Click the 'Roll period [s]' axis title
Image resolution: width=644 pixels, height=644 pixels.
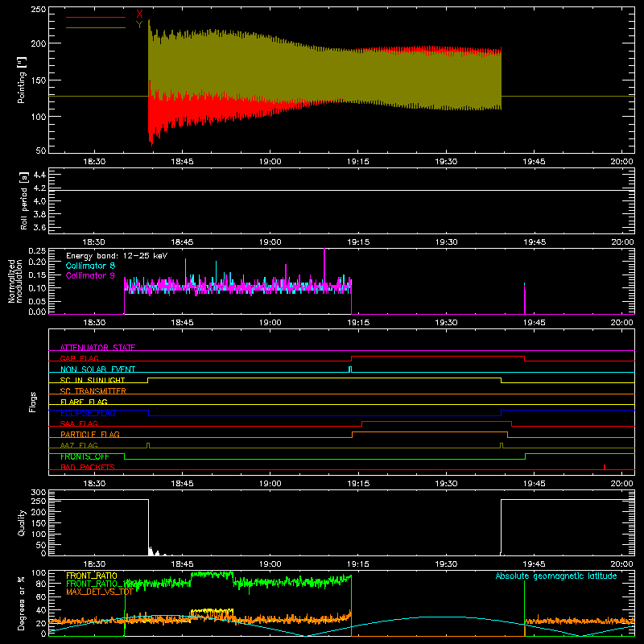point(24,200)
